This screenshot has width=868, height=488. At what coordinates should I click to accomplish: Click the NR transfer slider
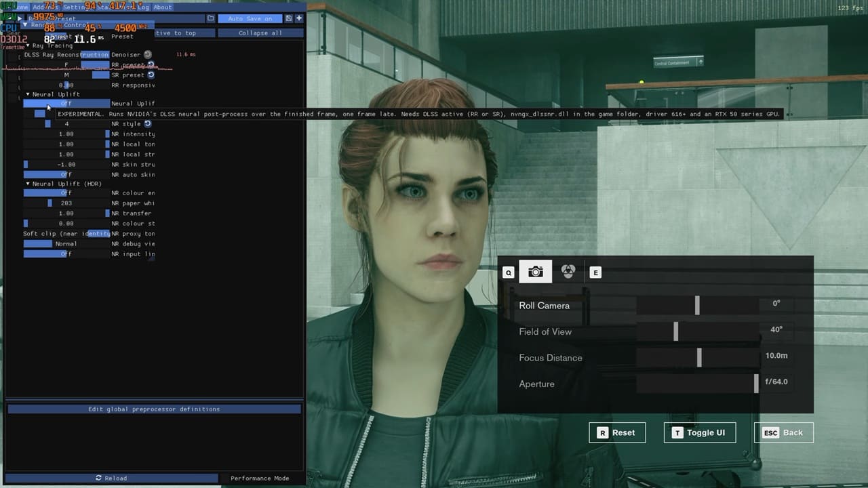point(66,213)
